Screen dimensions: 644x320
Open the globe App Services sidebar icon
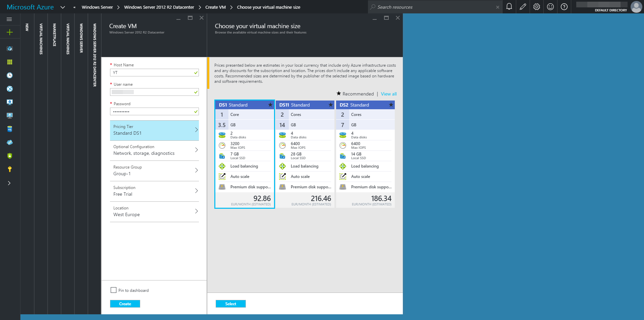point(10,89)
